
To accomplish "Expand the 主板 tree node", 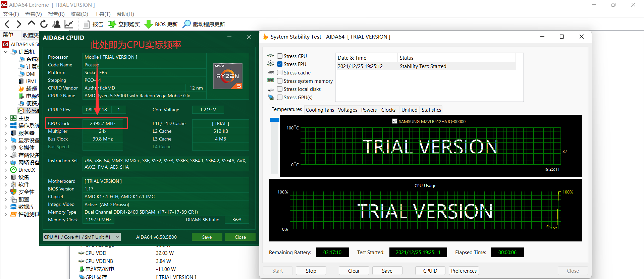I will tap(6, 118).
